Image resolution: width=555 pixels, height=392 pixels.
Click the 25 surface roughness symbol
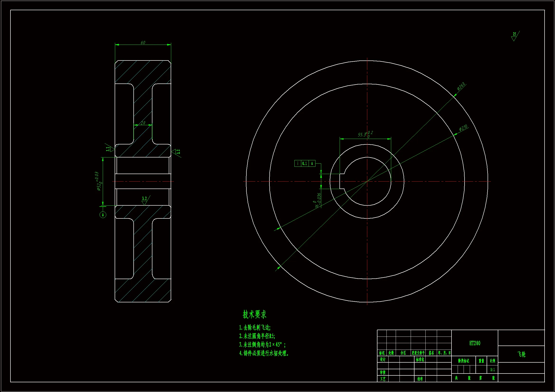[514, 36]
